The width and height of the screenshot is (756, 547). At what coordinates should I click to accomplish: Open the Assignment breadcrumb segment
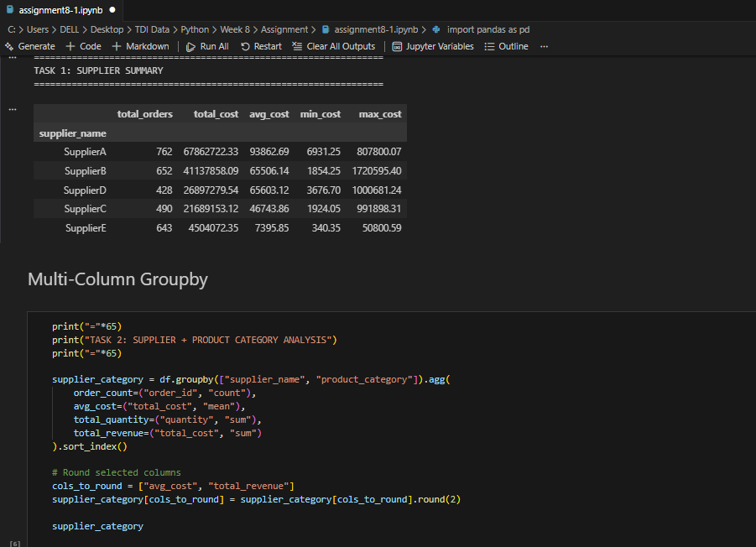pyautogui.click(x=284, y=30)
